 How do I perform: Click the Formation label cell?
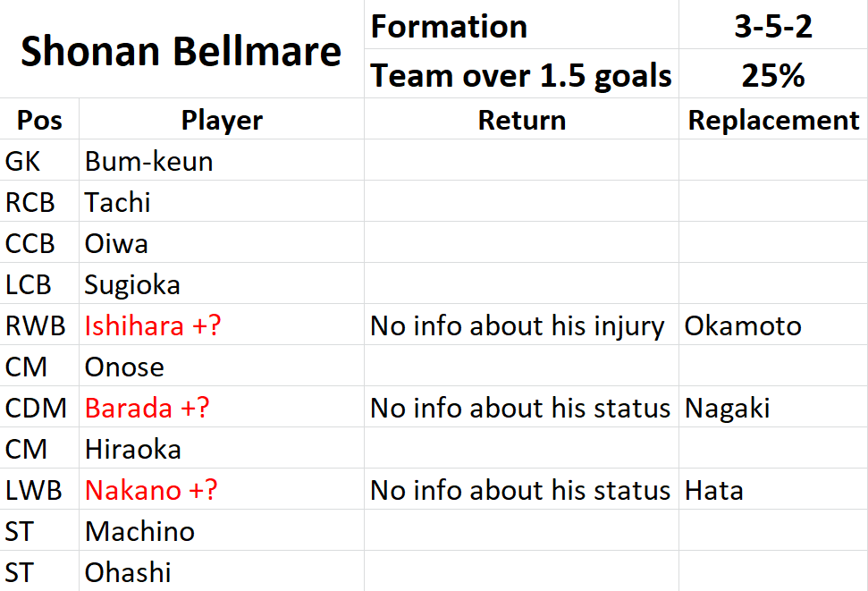[x=521, y=25]
